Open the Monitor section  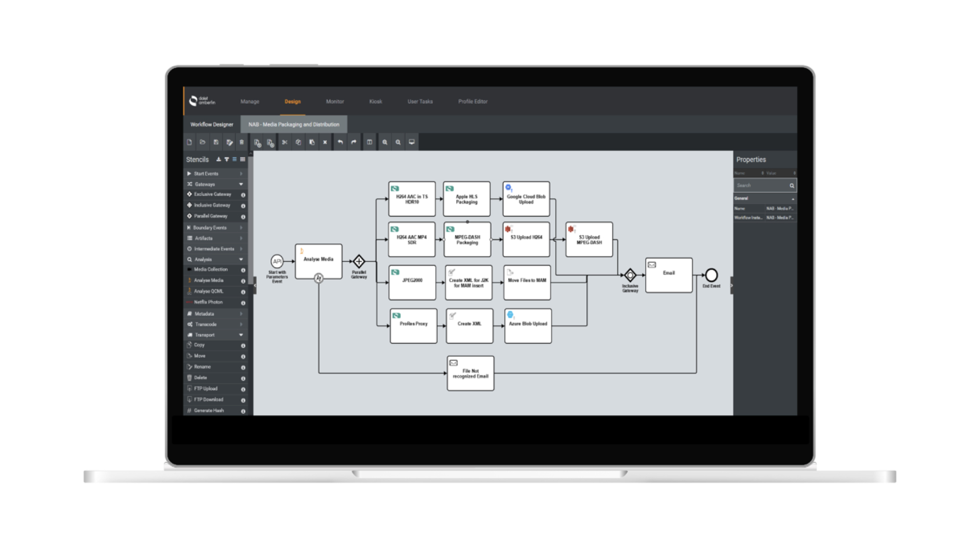[335, 102]
